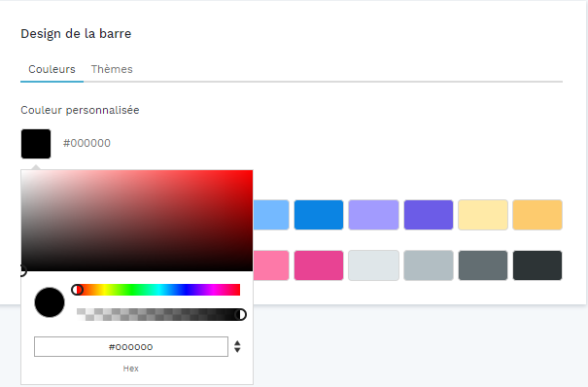Image resolution: width=588 pixels, height=387 pixels.
Task: Select the light blue color swatch
Action: (x=271, y=215)
